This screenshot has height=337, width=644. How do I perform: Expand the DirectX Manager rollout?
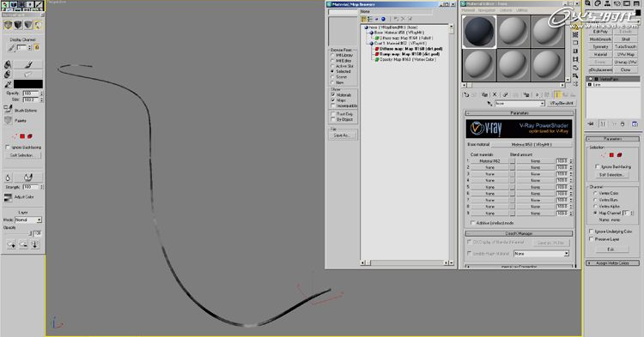click(519, 233)
